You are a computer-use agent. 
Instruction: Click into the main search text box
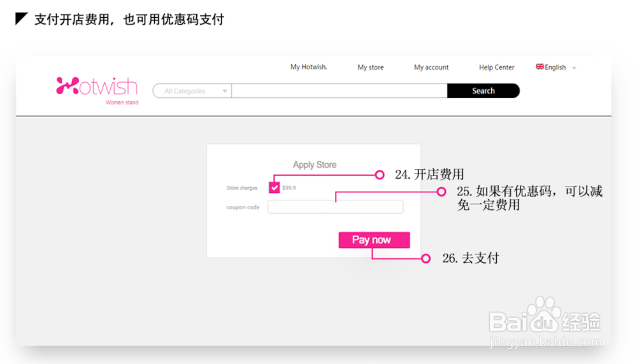click(340, 91)
